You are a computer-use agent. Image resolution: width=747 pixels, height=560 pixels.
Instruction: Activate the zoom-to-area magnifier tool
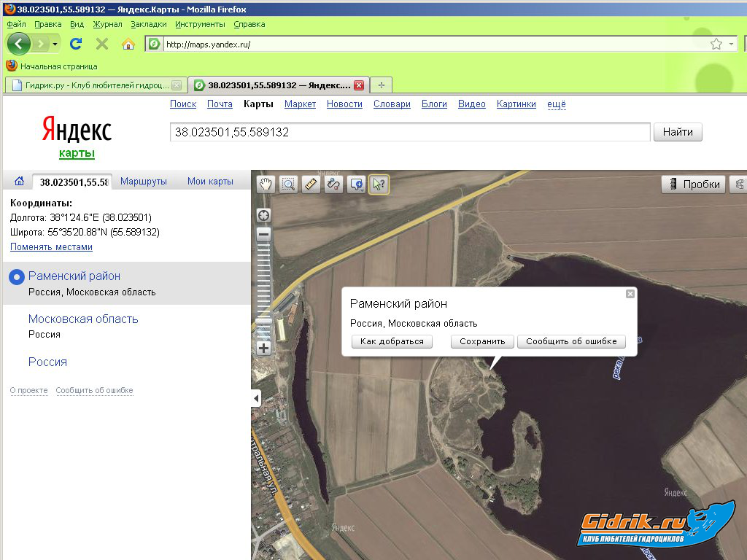tap(289, 184)
